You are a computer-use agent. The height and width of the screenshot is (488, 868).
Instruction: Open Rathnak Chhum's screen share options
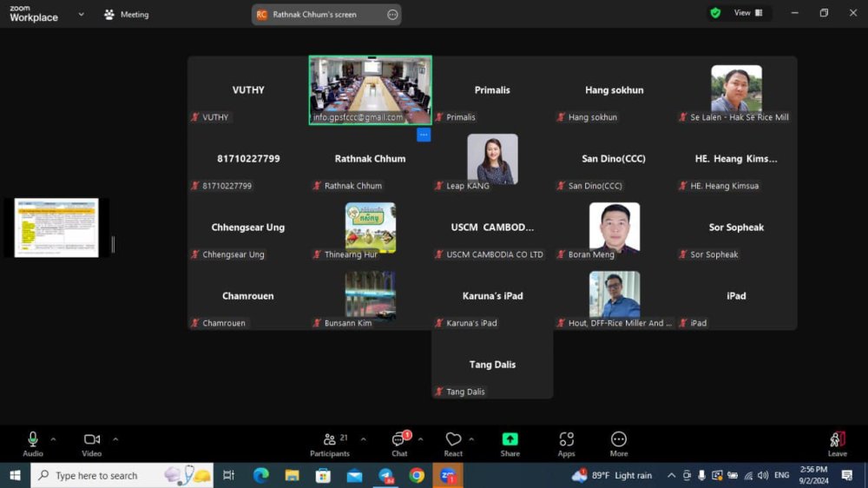392,15
